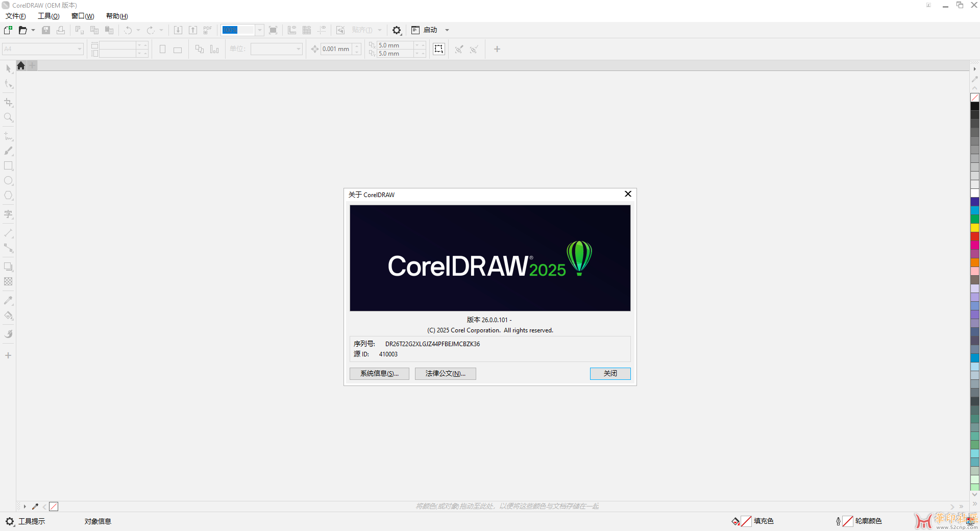Toggle Show guidelines icon
Image resolution: width=980 pixels, height=531 pixels.
(322, 30)
